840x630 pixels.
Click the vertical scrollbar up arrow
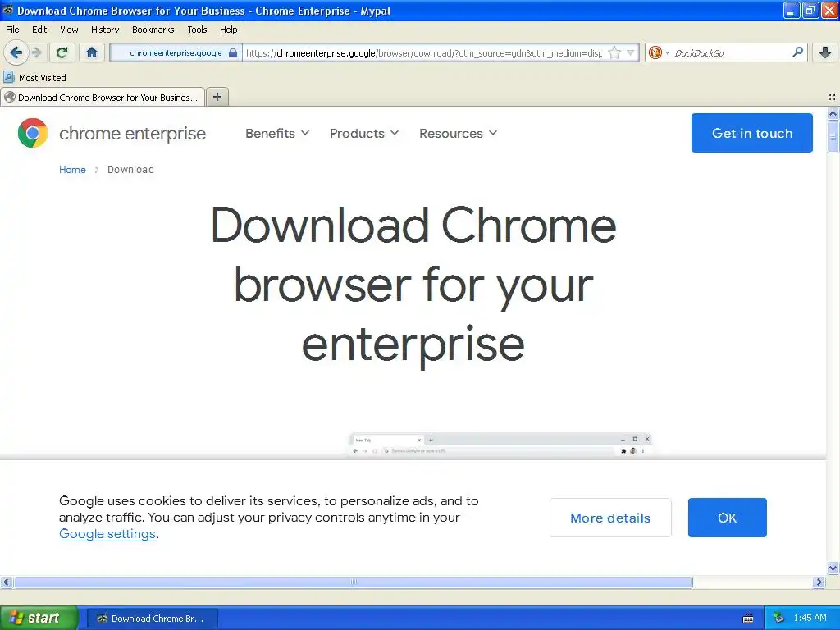click(833, 113)
